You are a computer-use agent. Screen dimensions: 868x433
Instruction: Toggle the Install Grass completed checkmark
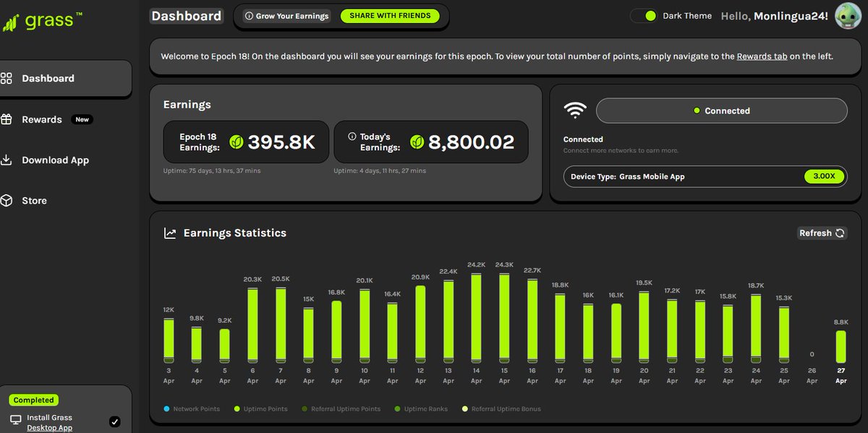114,421
